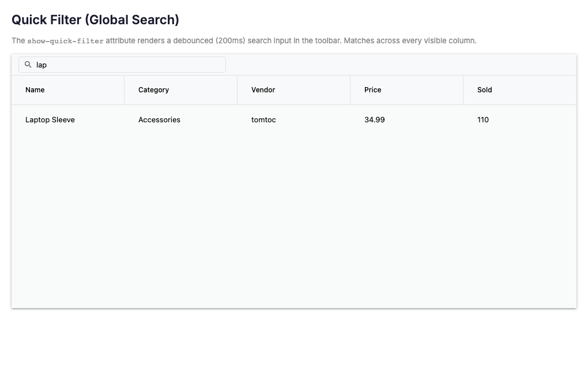This screenshot has height=375, width=588.
Task: Click the 'Quick Filter (Global Search)' heading
Action: pos(95,20)
